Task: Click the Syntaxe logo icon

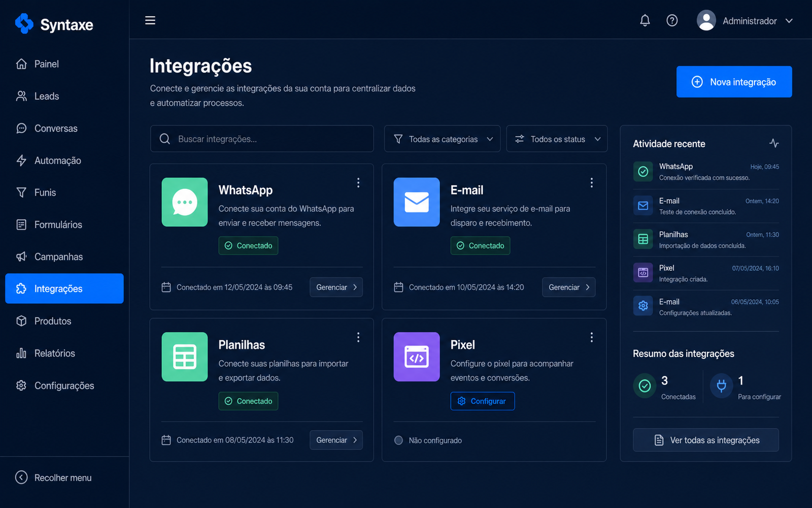Action: tap(24, 23)
